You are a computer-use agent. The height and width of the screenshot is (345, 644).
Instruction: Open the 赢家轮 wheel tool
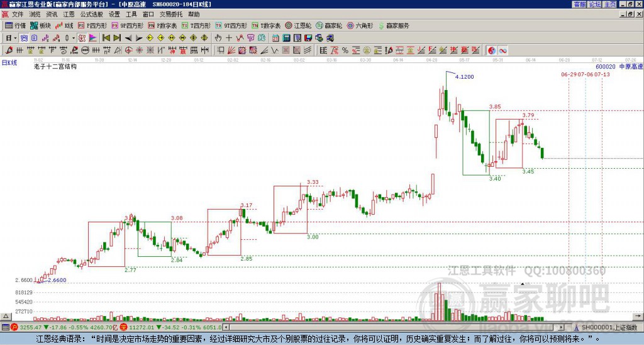coord(329,25)
